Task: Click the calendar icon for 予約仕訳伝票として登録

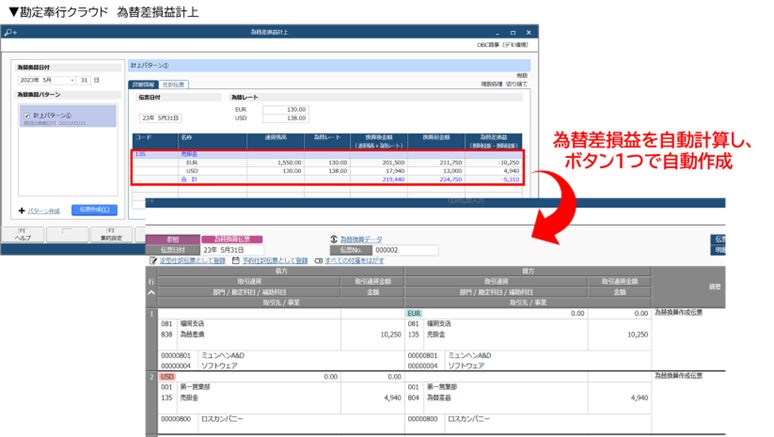Action: click(x=236, y=260)
